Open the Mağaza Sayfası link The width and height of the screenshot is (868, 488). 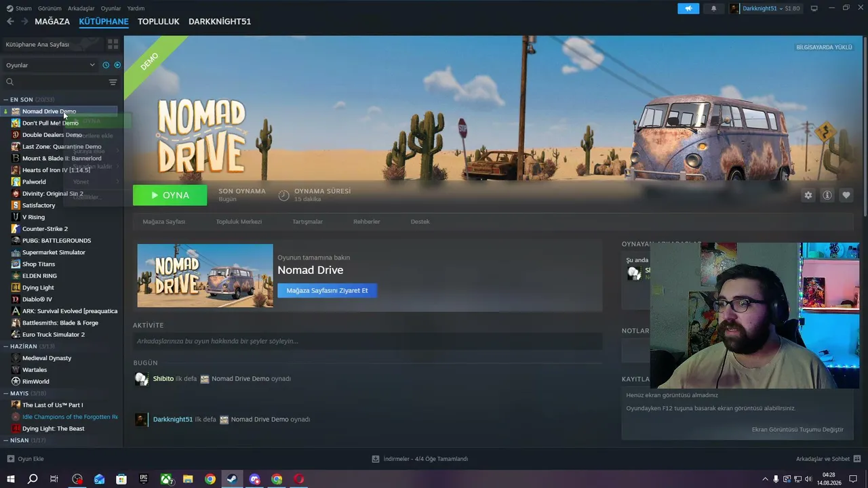tap(163, 222)
